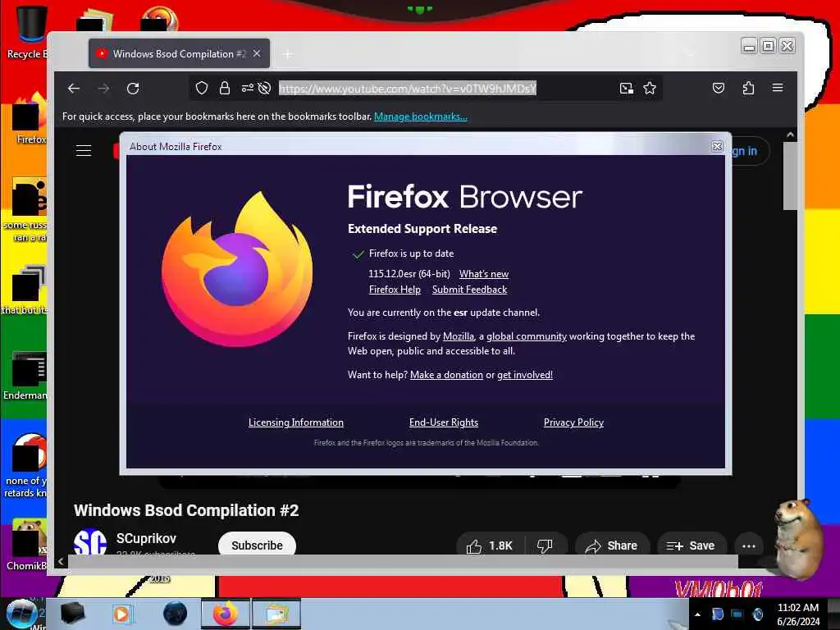
Task: Open the global community link
Action: pos(527,336)
